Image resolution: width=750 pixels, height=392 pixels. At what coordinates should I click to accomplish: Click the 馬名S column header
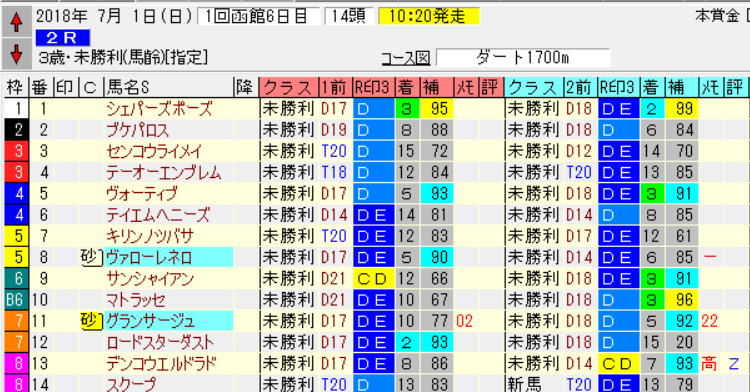(x=169, y=87)
